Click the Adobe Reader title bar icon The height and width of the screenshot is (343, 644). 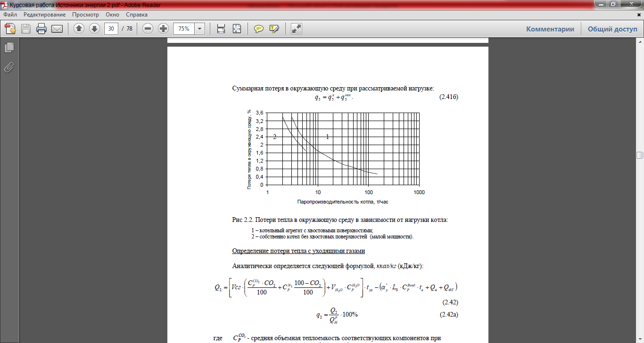point(5,4)
